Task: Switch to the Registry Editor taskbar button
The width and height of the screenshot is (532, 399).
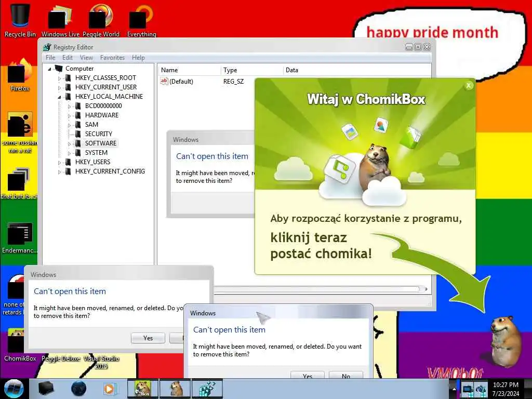Action: (x=207, y=389)
